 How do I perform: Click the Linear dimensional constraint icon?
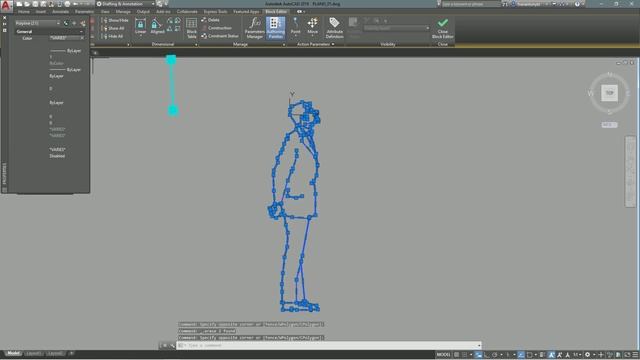coord(140,26)
